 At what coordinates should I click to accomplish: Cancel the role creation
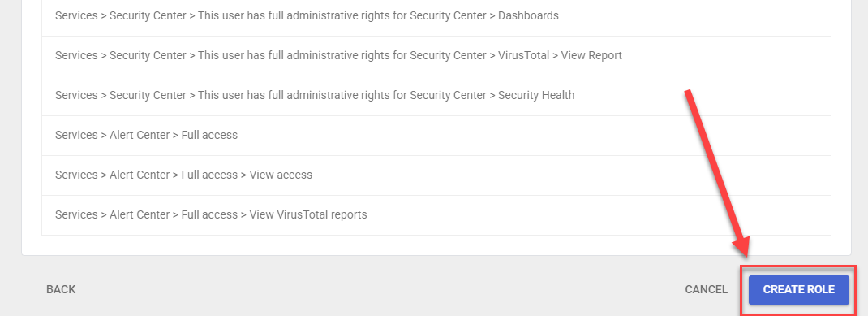coord(706,289)
